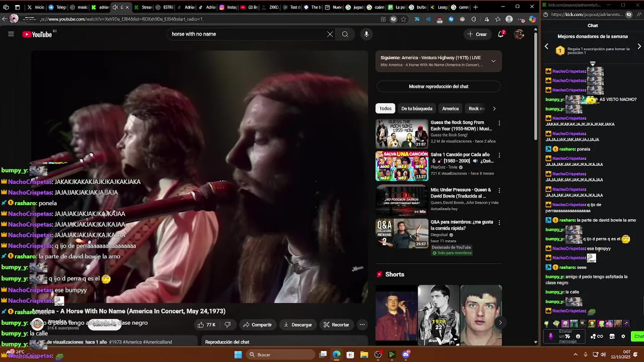644x362 pixels.
Task: Select the Todos filter chip
Action: coord(385,109)
